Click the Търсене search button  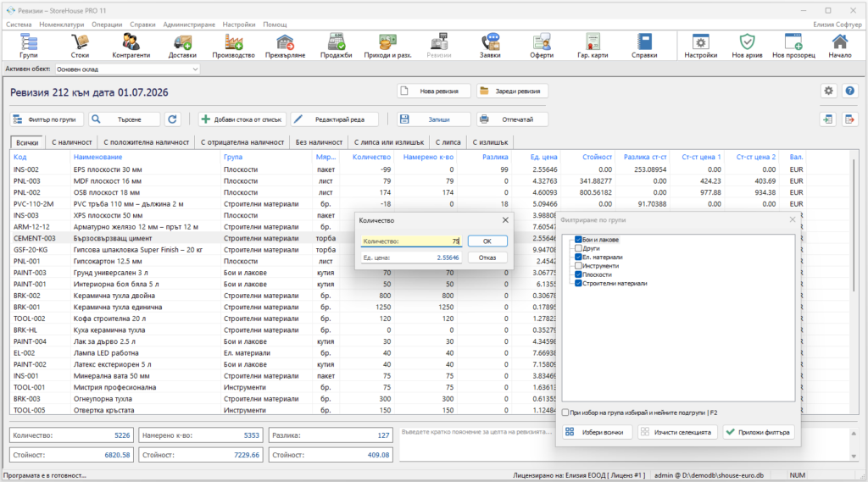coord(124,119)
